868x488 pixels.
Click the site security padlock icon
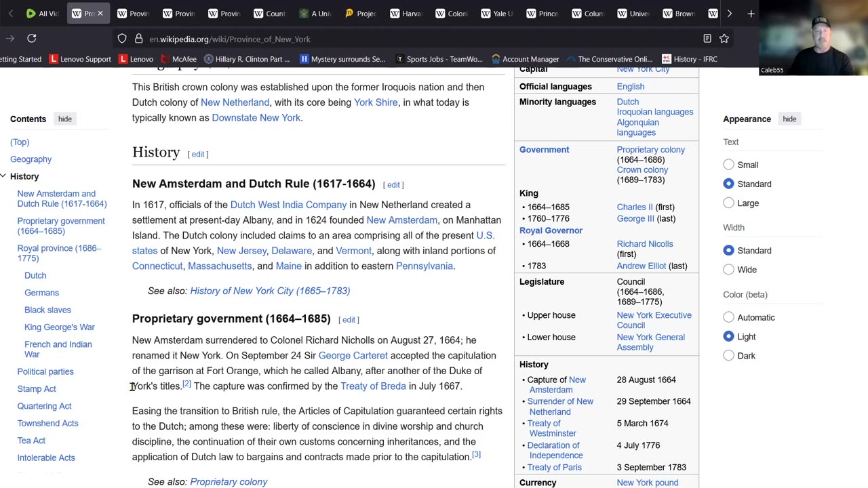coord(138,39)
